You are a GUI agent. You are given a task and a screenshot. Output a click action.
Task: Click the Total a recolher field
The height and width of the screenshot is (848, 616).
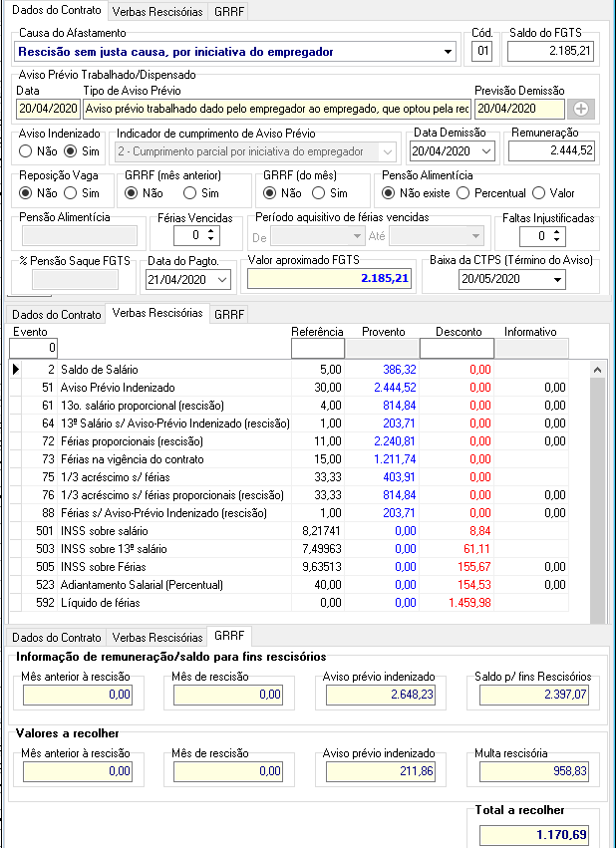(534, 834)
